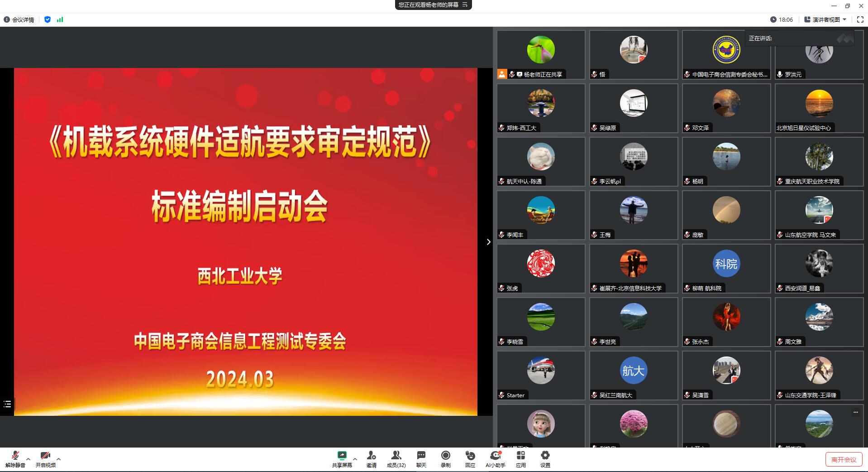The height and width of the screenshot is (472, 868).
Task: Select 庞敏 participant tile
Action: [726, 215]
